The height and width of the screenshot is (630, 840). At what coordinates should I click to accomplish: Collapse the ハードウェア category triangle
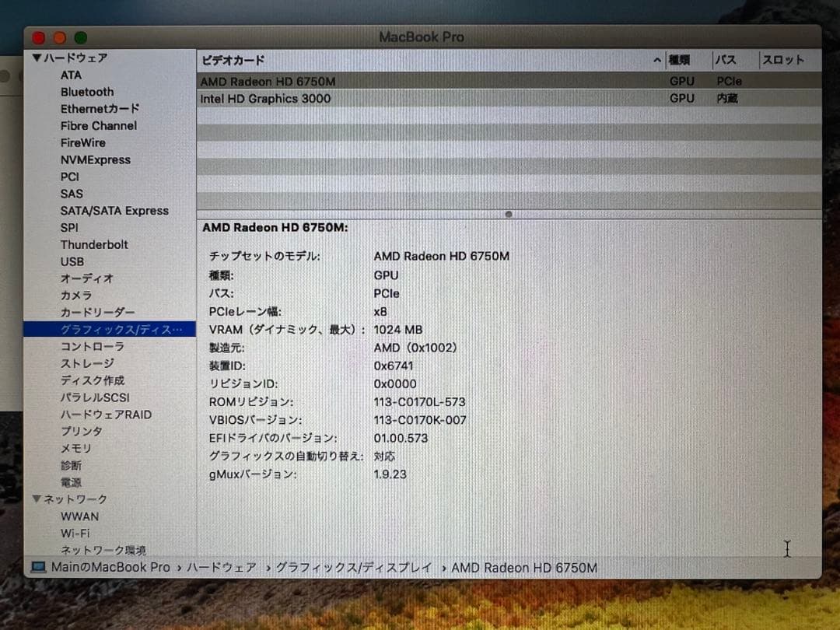coord(37,58)
